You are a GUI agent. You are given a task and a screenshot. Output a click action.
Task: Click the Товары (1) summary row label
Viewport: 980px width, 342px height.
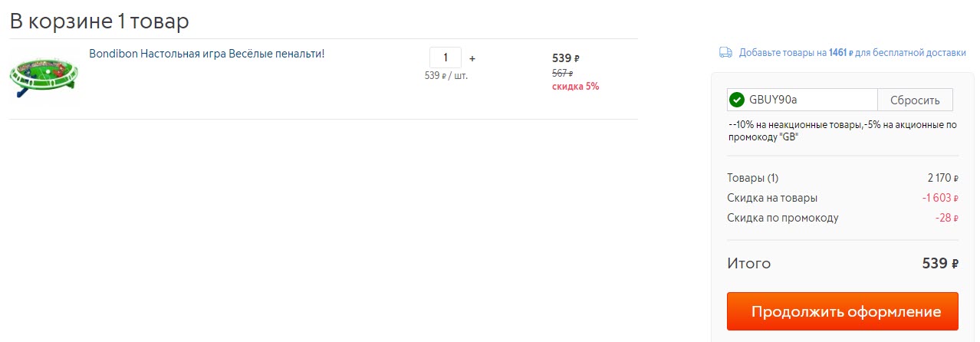[x=752, y=178]
